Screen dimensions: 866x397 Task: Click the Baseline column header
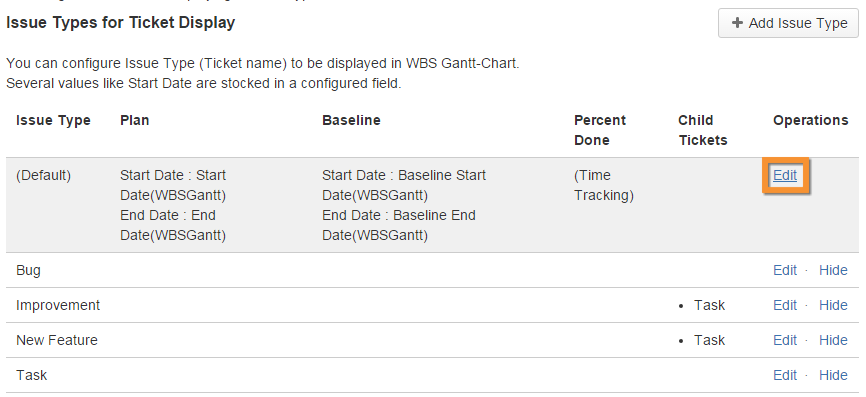[351, 120]
